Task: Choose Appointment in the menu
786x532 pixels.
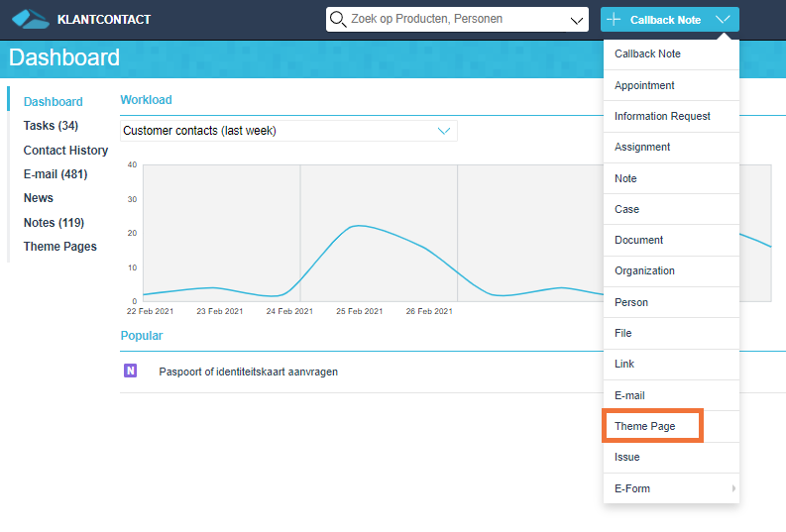Action: click(671, 85)
